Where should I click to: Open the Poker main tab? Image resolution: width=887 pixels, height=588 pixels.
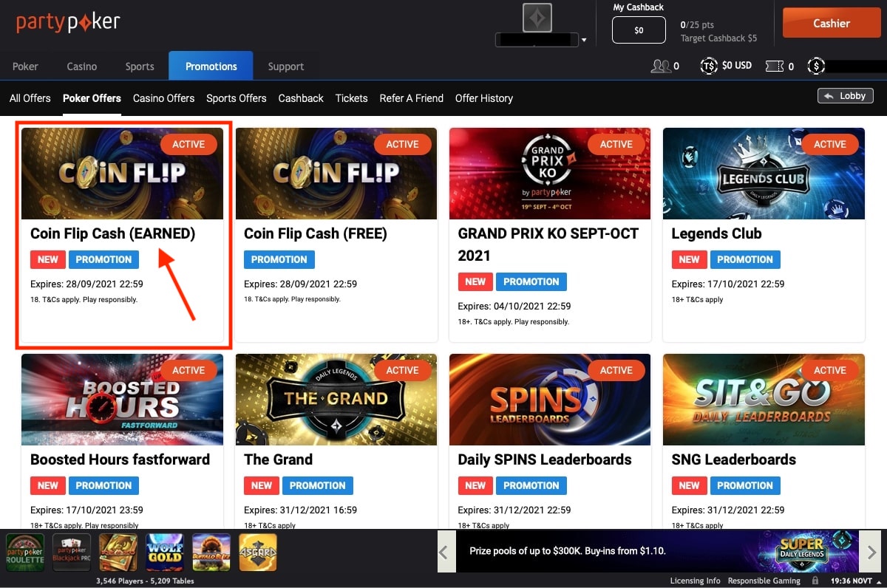[x=25, y=66]
